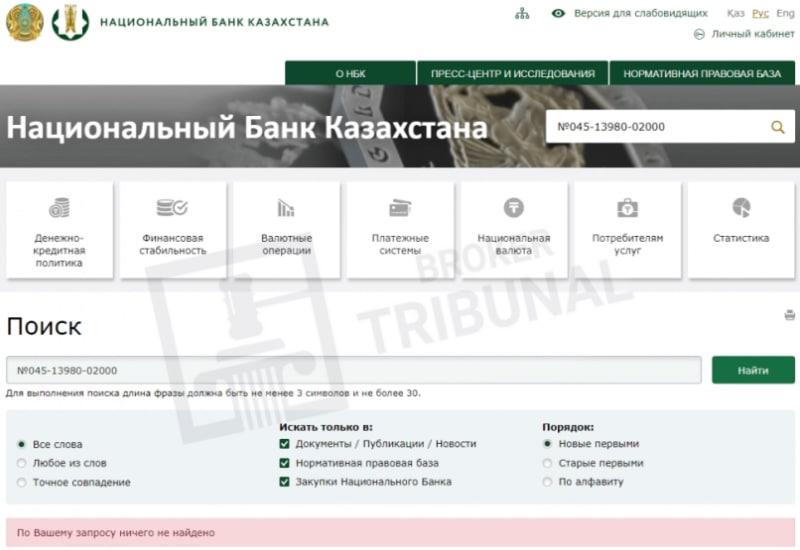Image resolution: width=800 pixels, height=550 pixels.
Task: Open the О НБК menu tab
Action: coord(350,73)
